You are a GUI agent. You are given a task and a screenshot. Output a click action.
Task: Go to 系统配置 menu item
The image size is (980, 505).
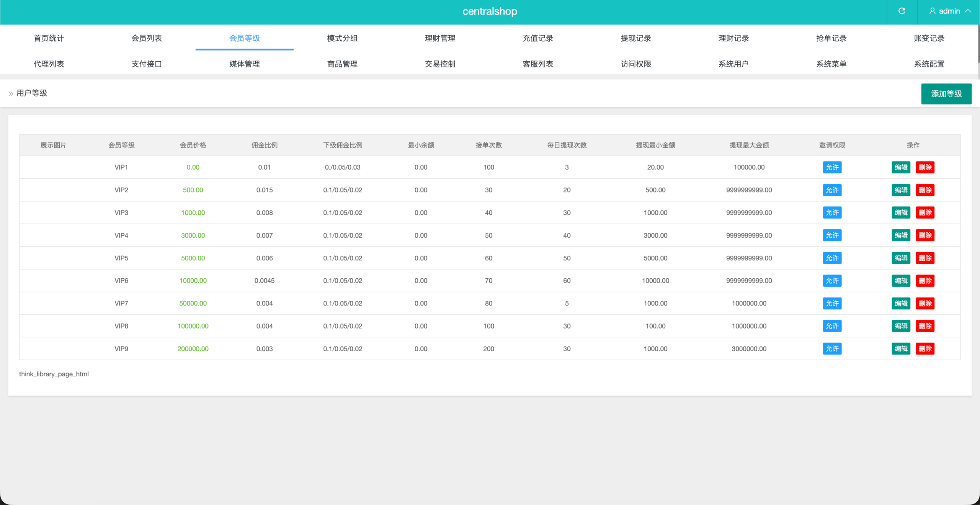click(x=929, y=64)
